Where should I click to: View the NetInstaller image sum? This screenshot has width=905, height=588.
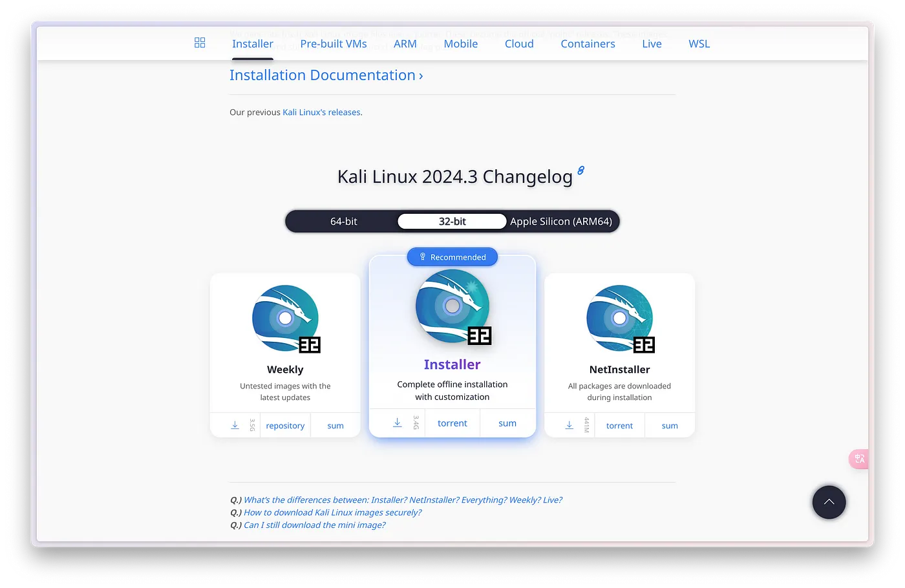[670, 426]
